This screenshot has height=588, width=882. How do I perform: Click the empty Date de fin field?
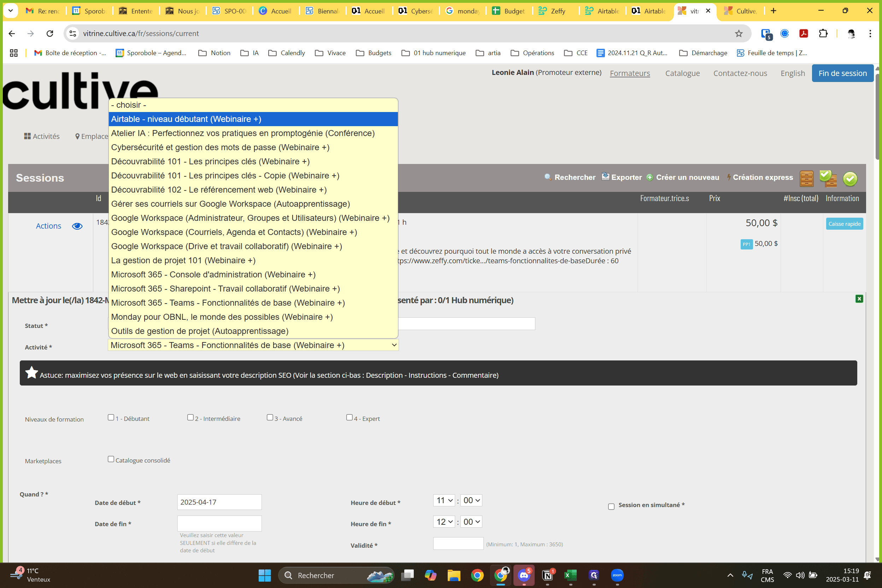point(219,523)
